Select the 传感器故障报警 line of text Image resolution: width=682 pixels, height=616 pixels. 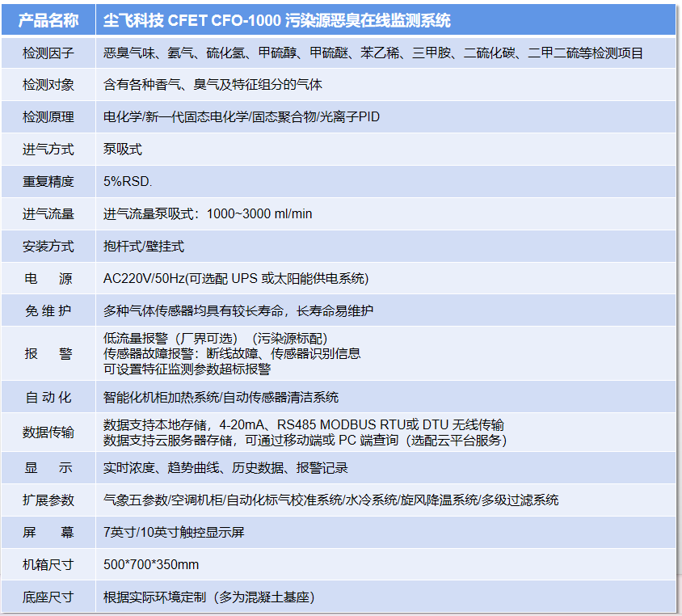click(232, 353)
